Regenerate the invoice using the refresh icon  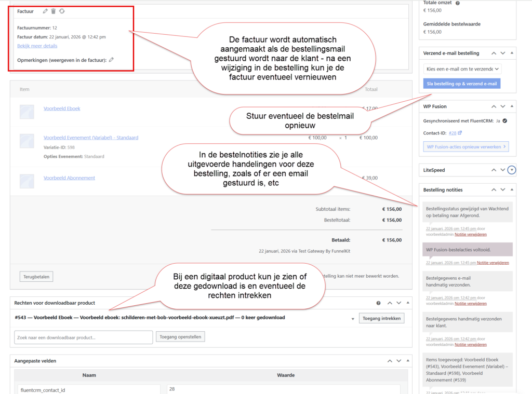(x=62, y=11)
